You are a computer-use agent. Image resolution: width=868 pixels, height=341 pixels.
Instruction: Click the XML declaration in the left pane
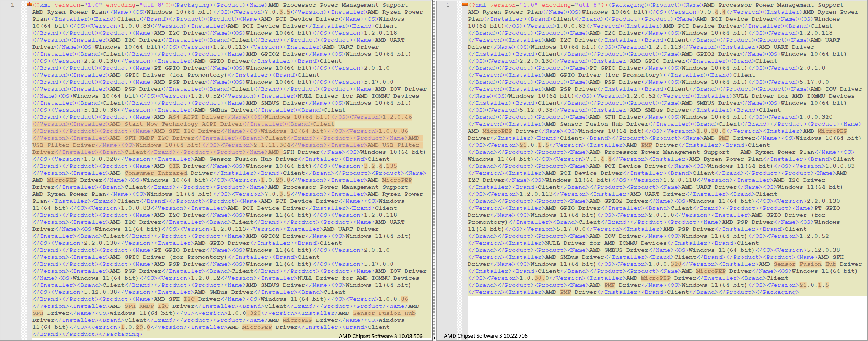pos(102,5)
